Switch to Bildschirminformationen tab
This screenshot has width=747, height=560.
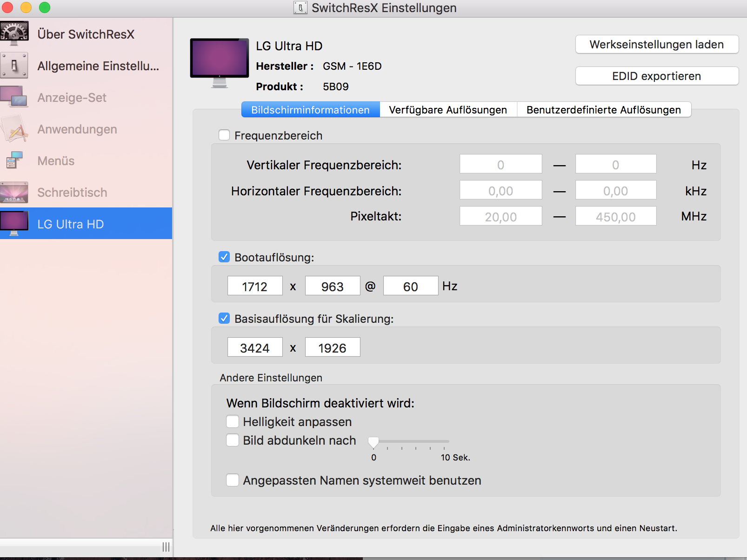pos(311,110)
